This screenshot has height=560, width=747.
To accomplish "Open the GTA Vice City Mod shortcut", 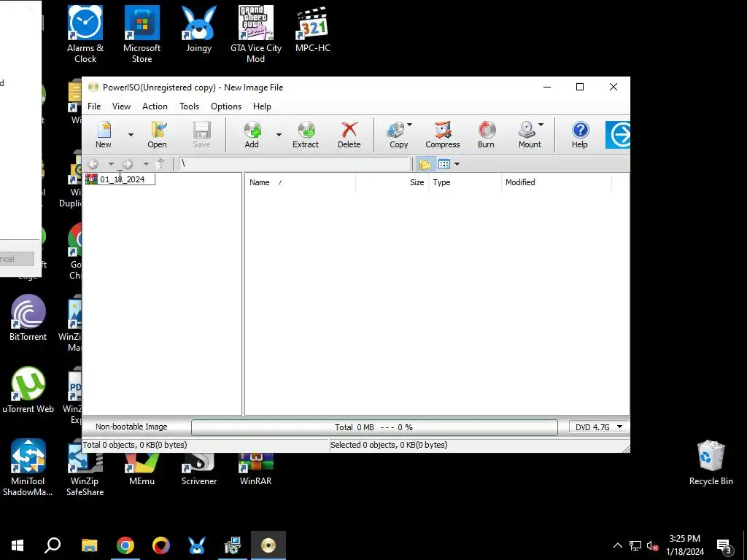I will click(x=256, y=34).
